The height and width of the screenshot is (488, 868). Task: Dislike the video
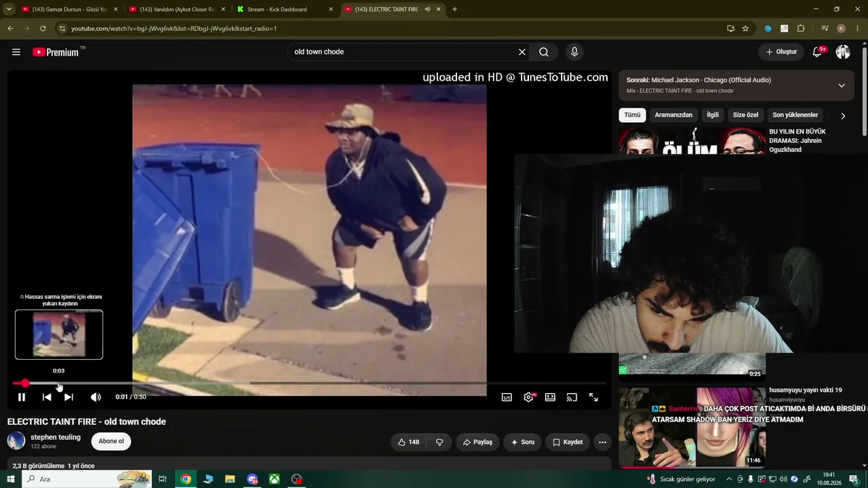click(439, 442)
